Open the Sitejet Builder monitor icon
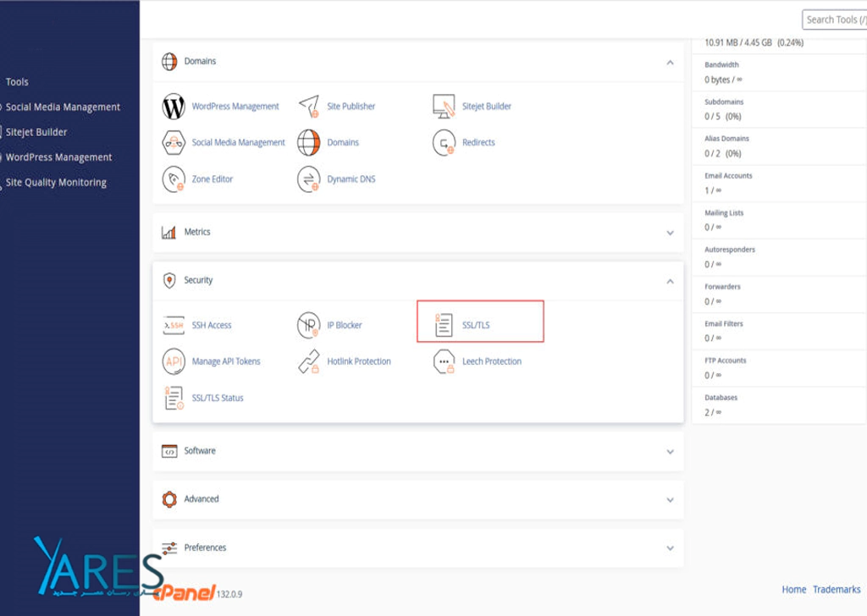The width and height of the screenshot is (867, 616). [x=444, y=106]
